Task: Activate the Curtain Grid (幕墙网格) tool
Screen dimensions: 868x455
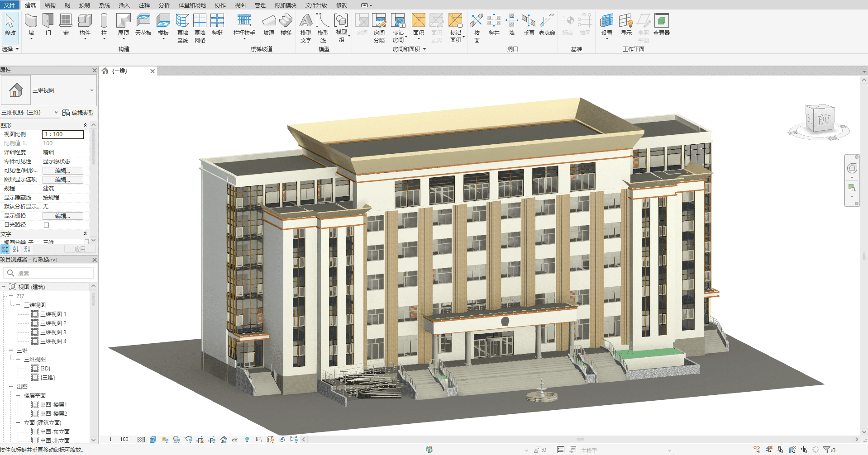Action: pos(200,27)
